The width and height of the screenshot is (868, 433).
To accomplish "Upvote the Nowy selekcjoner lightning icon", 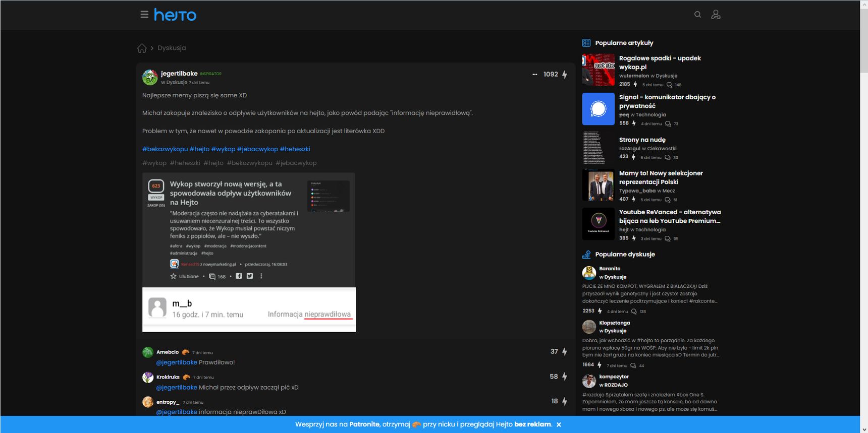I will pos(634,199).
